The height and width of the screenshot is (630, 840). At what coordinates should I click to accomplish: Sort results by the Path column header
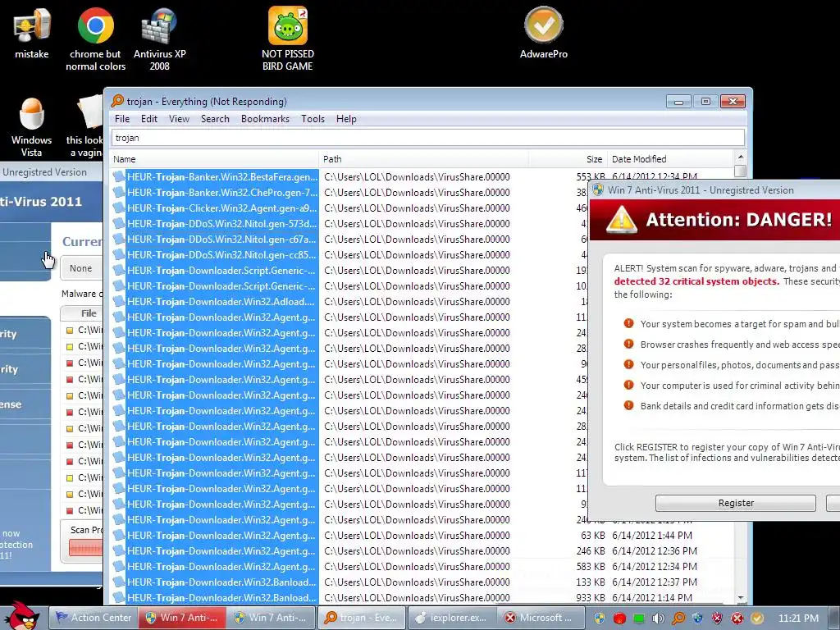pos(424,159)
